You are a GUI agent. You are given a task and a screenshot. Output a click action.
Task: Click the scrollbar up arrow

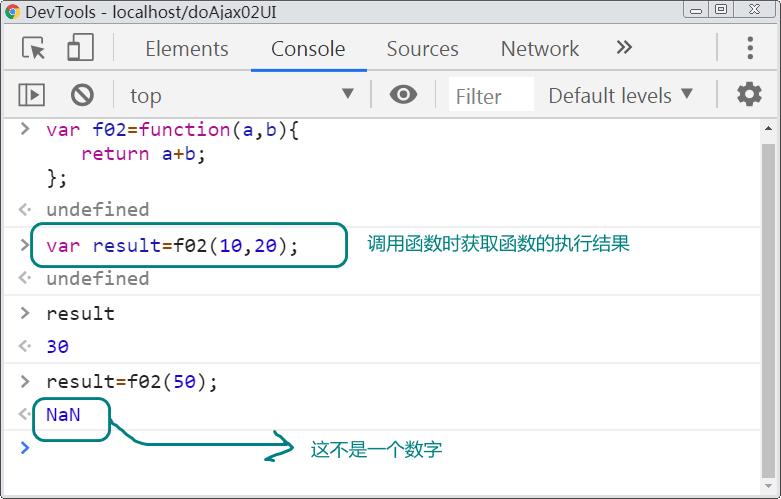pos(768,129)
